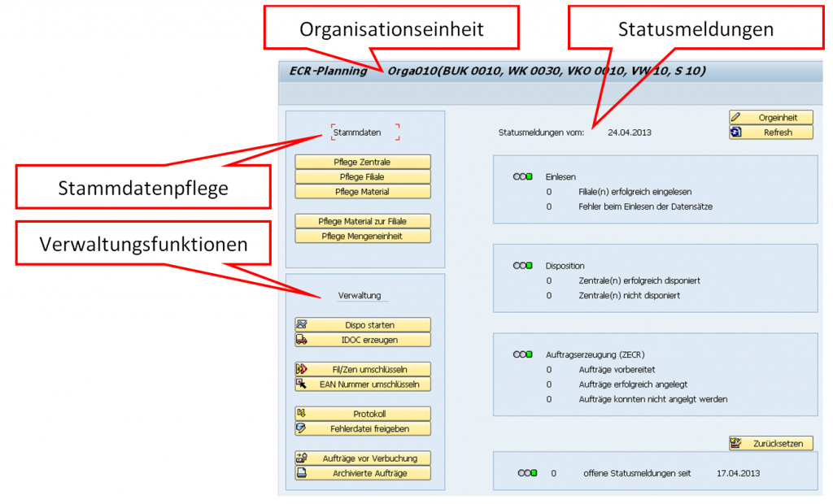Click the Fil/Zen umschlüsseln conversion icon
Image resolution: width=833 pixels, height=504 pixels.
coord(303,369)
